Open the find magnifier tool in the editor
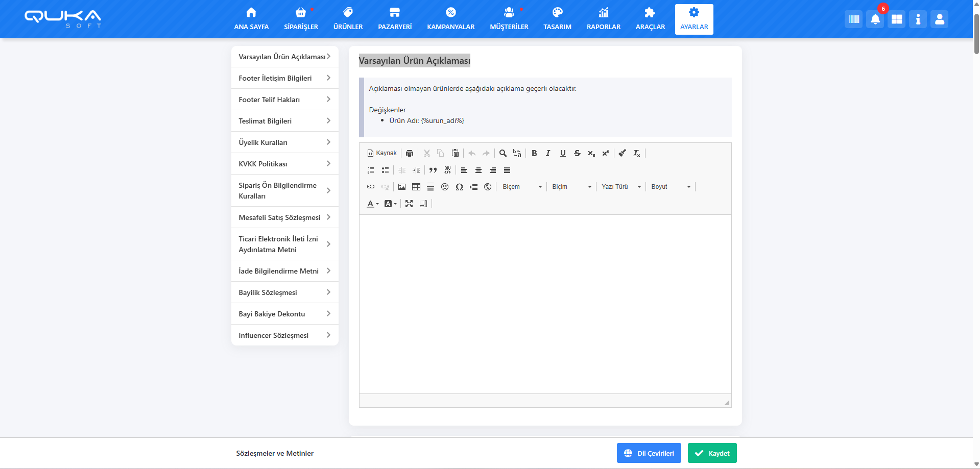 pos(503,153)
